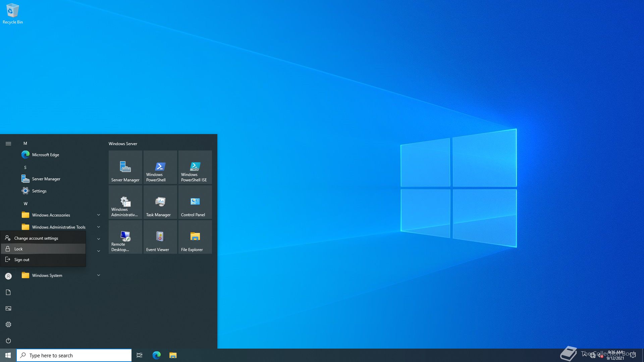
Task: Expand the Windows System folder chevron
Action: (x=99, y=275)
